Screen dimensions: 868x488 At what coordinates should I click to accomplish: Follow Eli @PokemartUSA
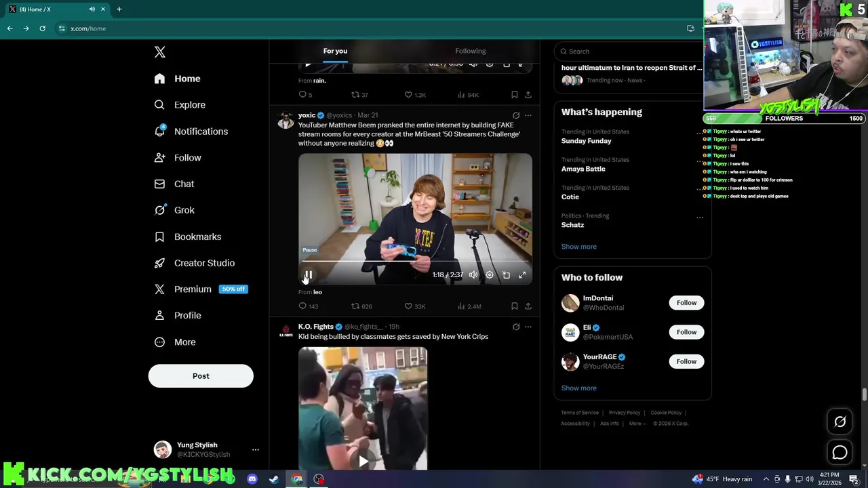pos(686,332)
